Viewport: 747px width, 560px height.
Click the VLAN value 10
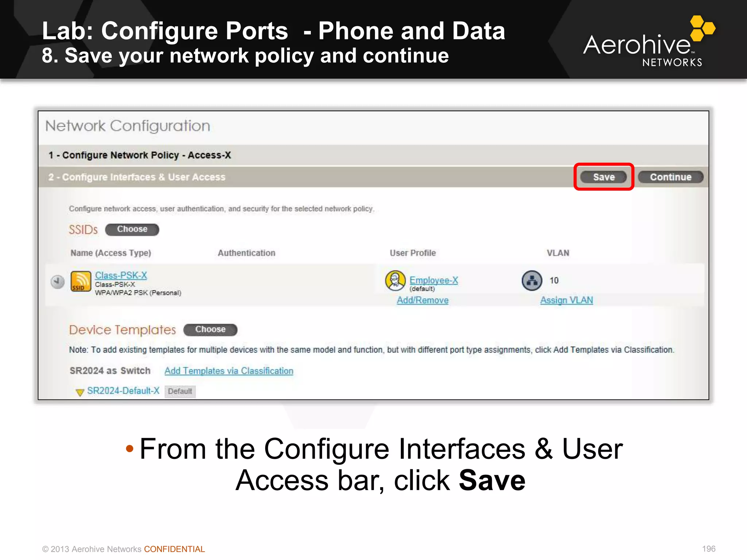click(x=554, y=280)
